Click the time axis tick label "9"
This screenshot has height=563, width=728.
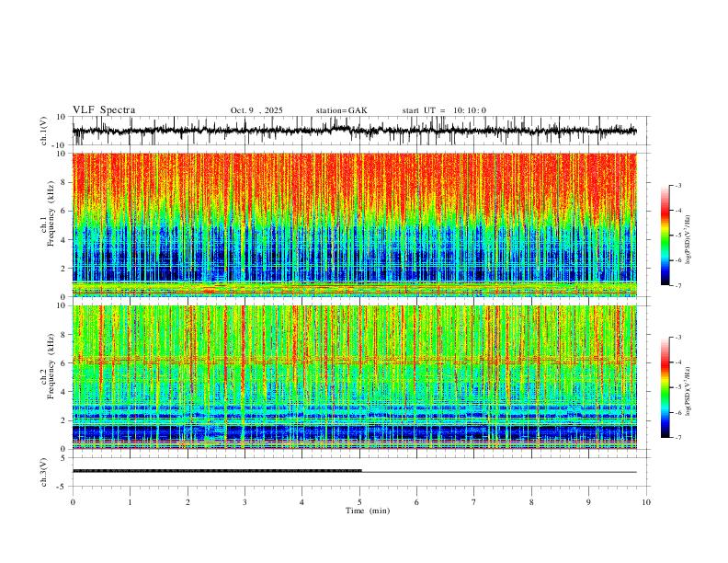588,502
